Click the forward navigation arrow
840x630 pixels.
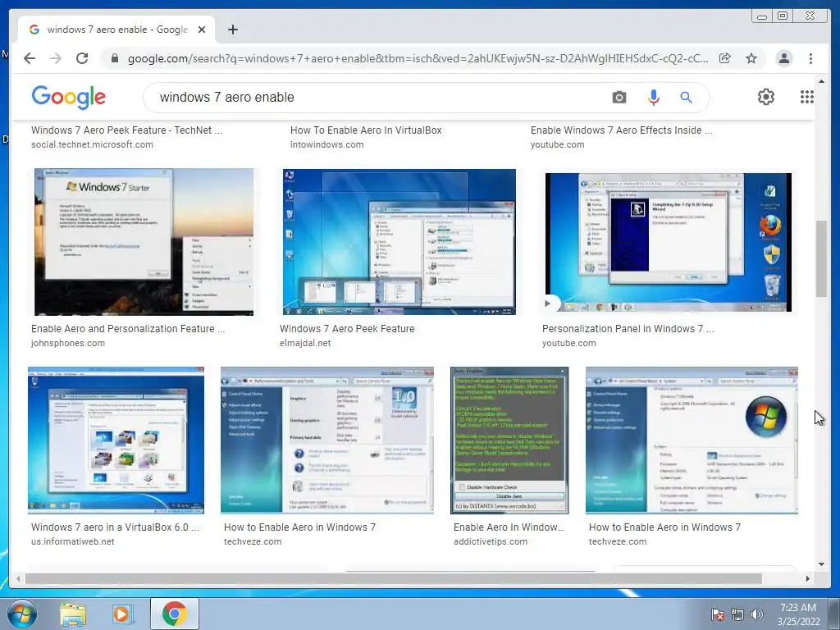[56, 58]
